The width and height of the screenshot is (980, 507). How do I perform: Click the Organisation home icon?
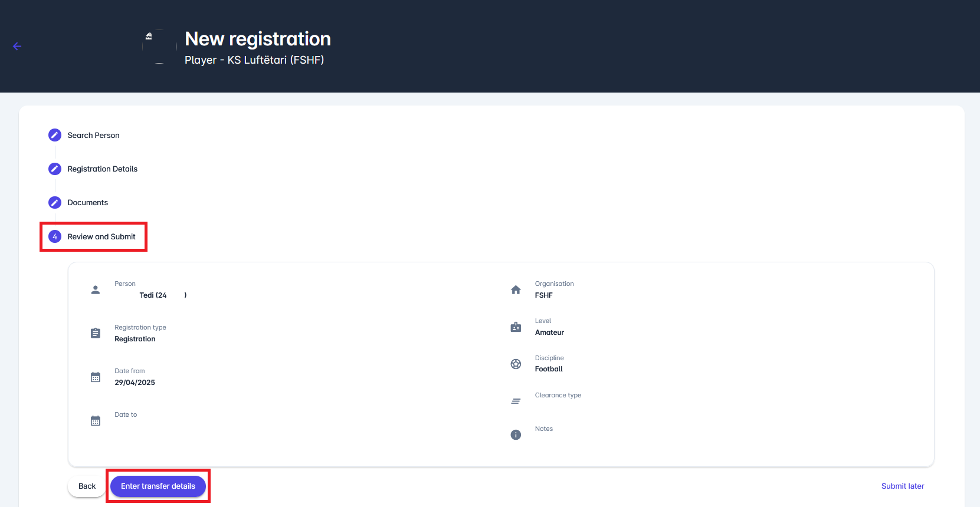516,290
